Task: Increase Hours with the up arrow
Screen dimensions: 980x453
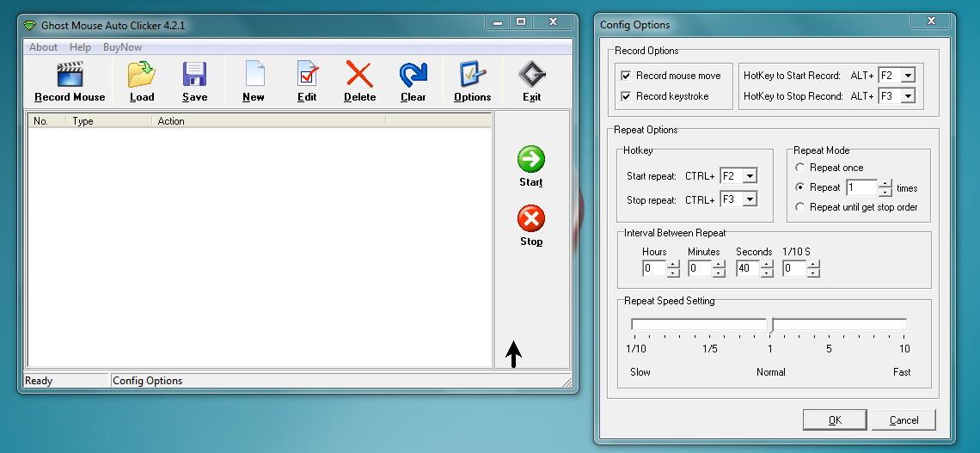Action: 673,265
